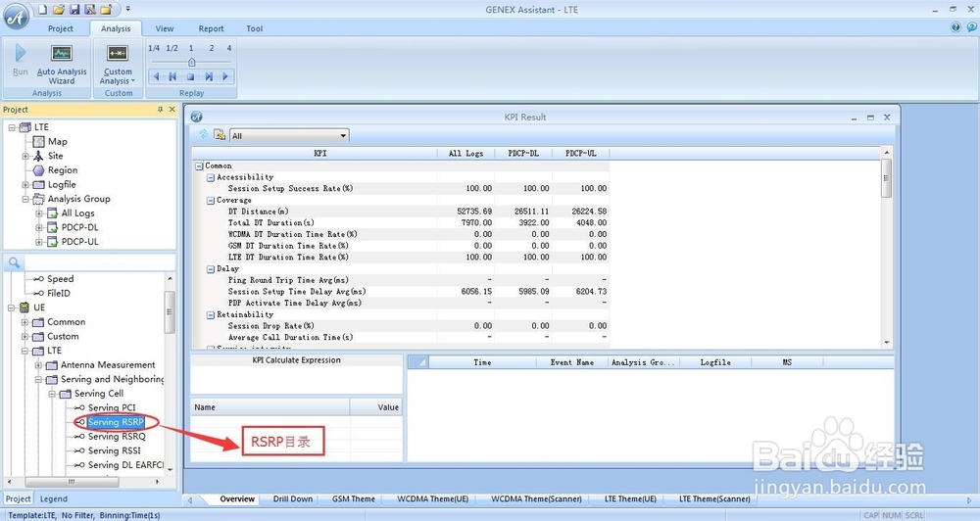Click the PDCP-DL column header
Viewport: 980px width, 521px height.
coord(523,153)
